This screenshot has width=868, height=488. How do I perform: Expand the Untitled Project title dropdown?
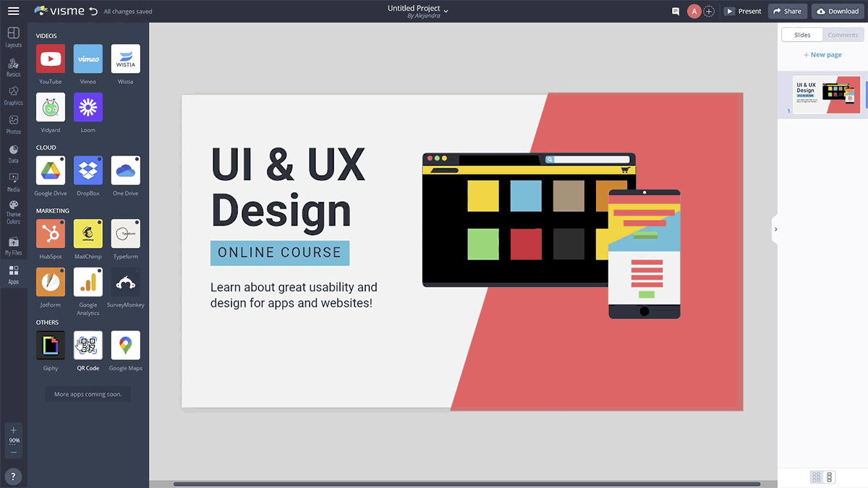446,11
